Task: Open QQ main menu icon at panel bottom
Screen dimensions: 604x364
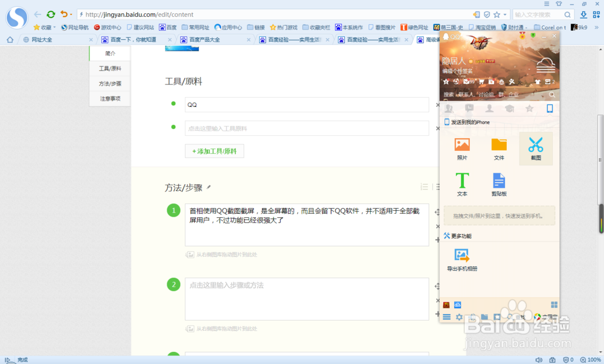Action: (446, 316)
